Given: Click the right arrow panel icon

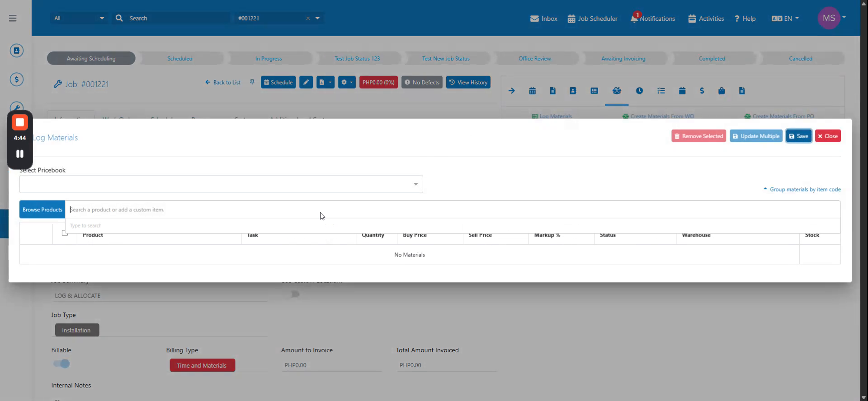Looking at the screenshot, I should (x=512, y=91).
